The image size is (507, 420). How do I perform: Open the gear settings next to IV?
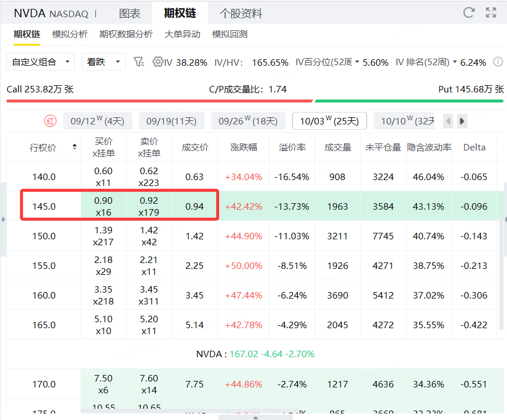(x=158, y=62)
